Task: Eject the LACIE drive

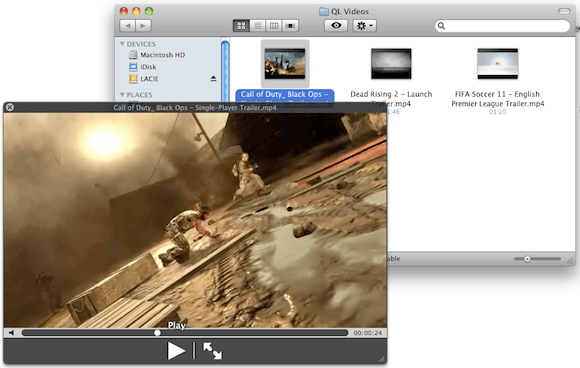Action: coord(213,78)
